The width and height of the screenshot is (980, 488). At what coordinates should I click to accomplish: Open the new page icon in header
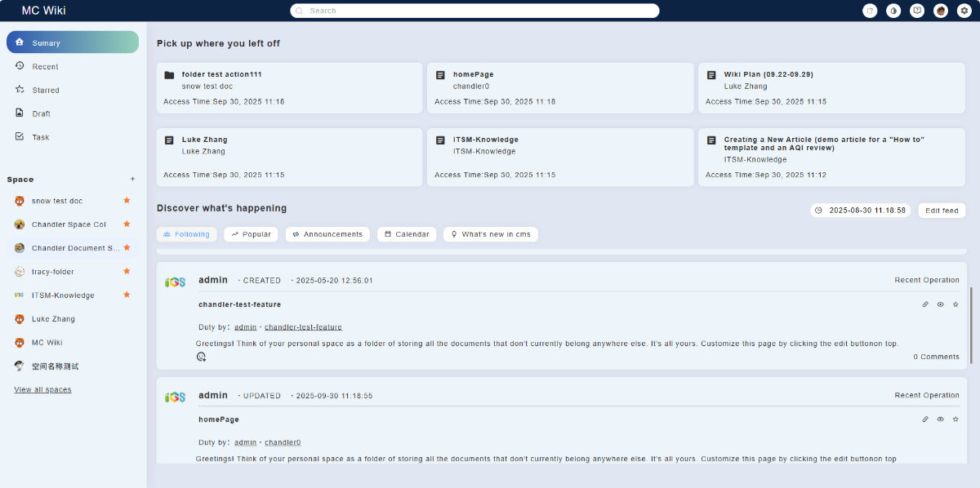[x=870, y=11]
